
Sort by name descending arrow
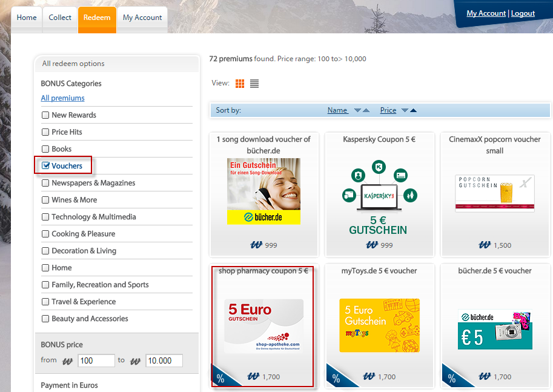(357, 110)
